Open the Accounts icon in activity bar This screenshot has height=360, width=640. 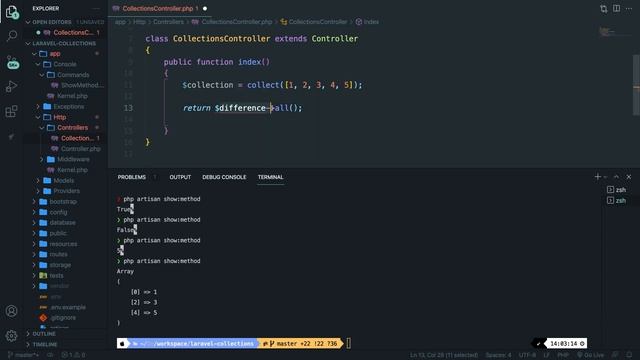(11, 311)
